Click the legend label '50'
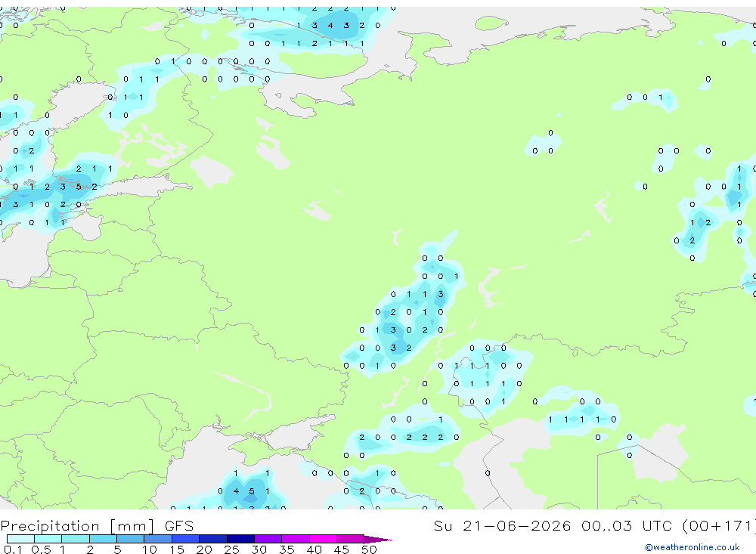 click(369, 549)
